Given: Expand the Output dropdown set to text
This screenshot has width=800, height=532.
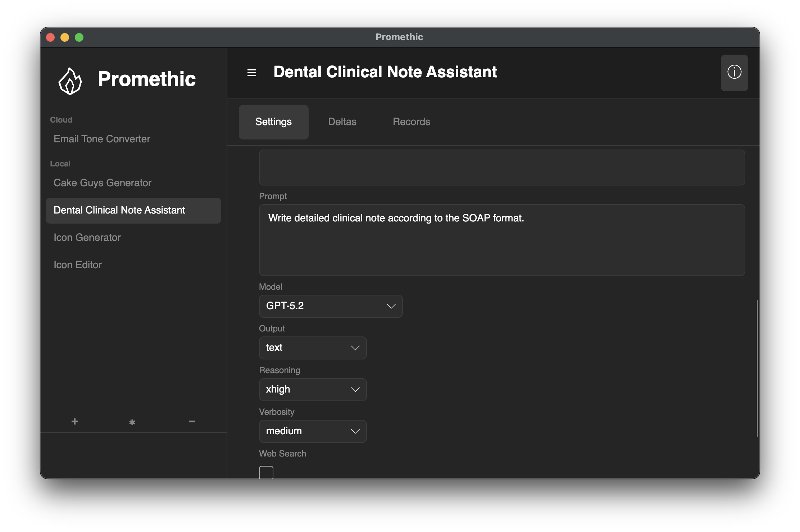Looking at the screenshot, I should coord(312,348).
